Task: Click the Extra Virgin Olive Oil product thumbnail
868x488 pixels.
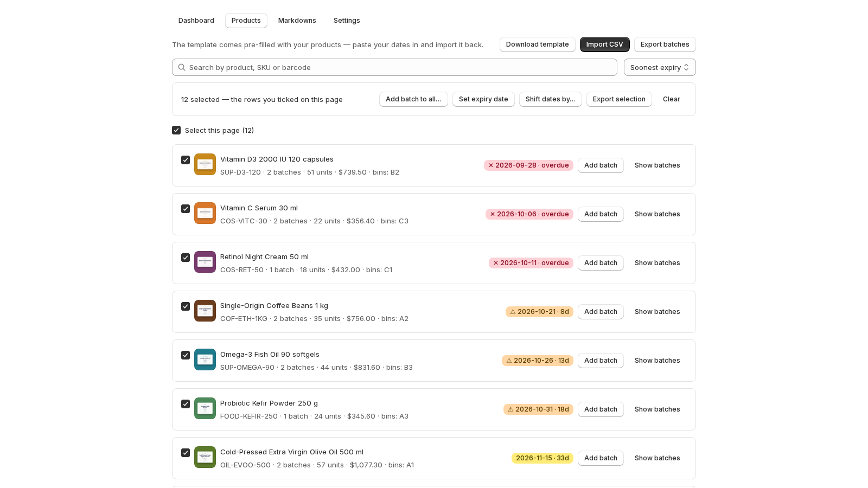Action: click(205, 457)
